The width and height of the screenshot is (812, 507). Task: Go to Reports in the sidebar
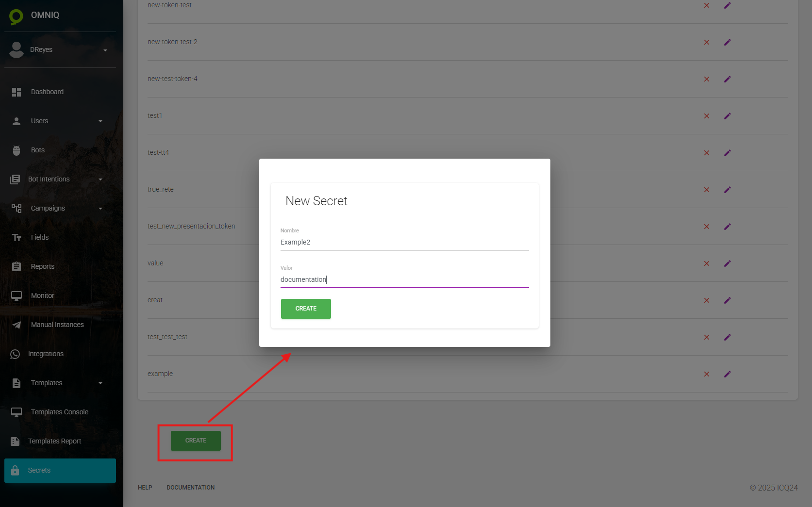click(x=43, y=266)
